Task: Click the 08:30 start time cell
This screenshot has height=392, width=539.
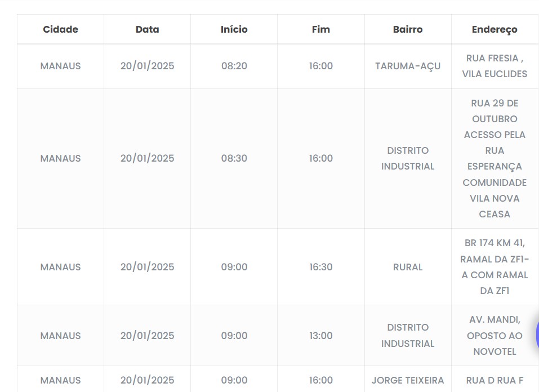Action: pyautogui.click(x=234, y=158)
